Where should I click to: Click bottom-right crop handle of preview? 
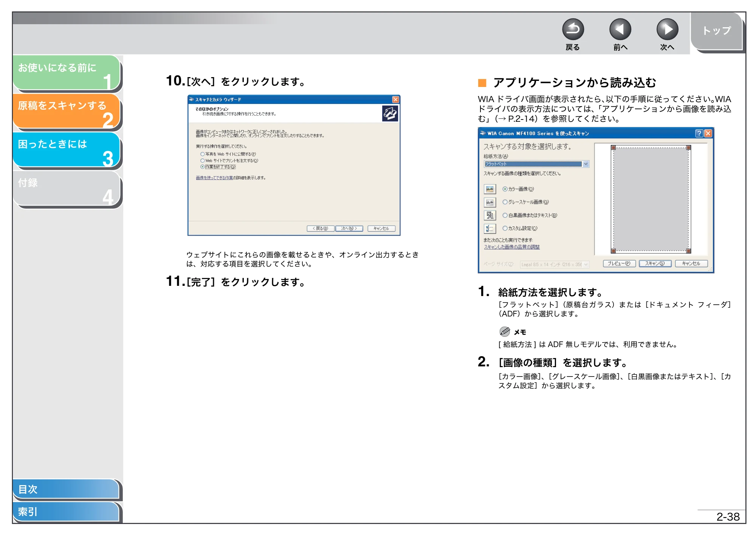click(x=689, y=251)
